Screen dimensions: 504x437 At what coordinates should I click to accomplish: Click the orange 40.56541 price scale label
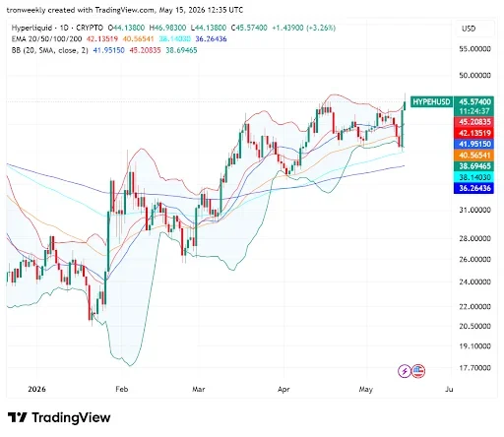pyautogui.click(x=474, y=156)
